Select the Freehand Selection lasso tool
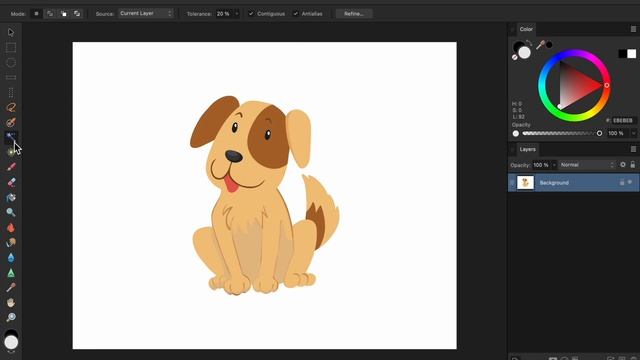This screenshot has height=360, width=640. 11,107
